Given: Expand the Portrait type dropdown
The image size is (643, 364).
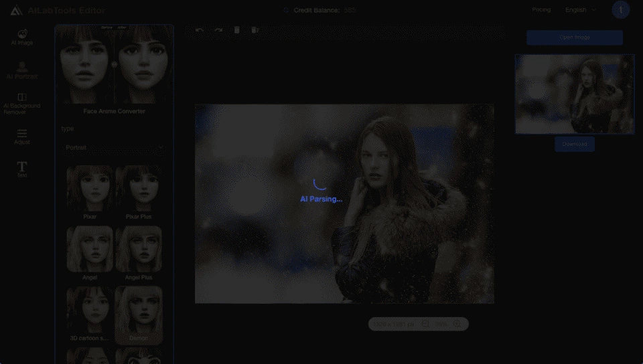Looking at the screenshot, I should pos(114,147).
